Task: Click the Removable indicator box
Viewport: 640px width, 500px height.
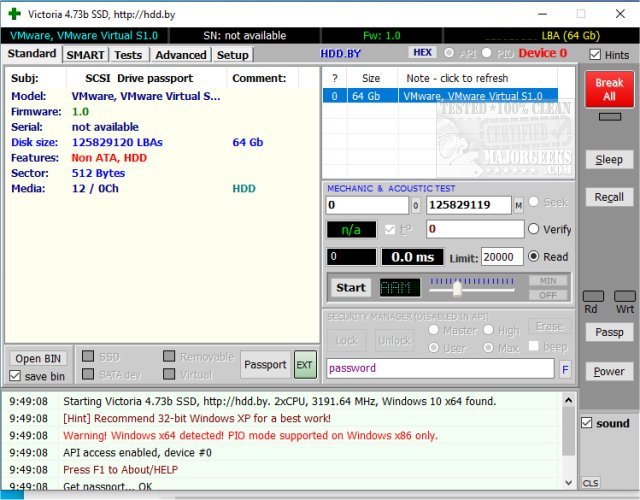Action: click(x=169, y=356)
